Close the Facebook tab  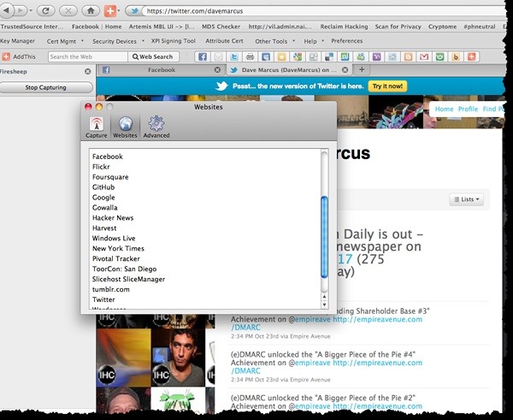click(x=217, y=70)
